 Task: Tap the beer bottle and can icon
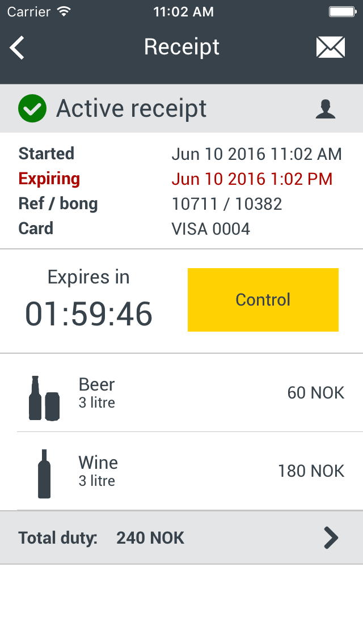[x=44, y=398]
